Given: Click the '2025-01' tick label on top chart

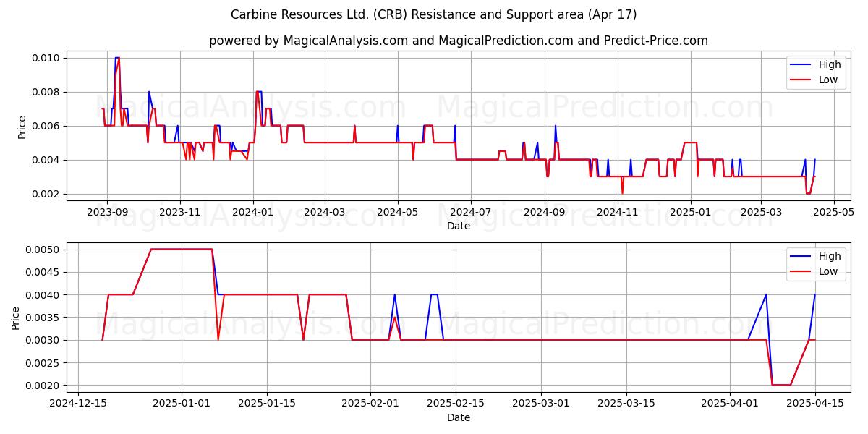Looking at the screenshot, I should pyautogui.click(x=690, y=212).
